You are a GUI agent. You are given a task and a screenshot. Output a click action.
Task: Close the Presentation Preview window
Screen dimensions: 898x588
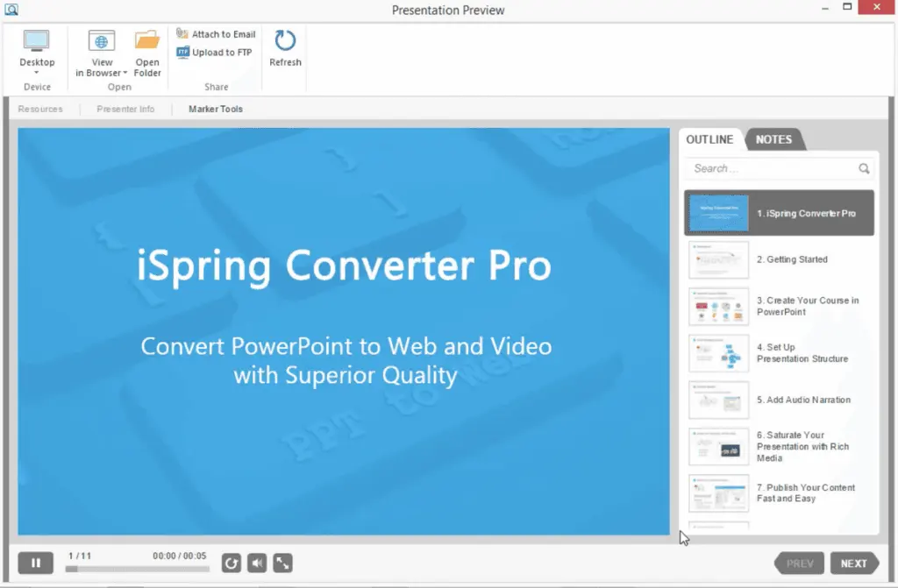click(877, 7)
